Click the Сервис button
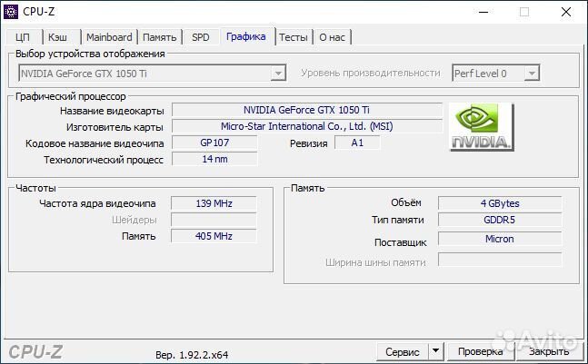Image resolution: width=588 pixels, height=364 pixels. (403, 350)
